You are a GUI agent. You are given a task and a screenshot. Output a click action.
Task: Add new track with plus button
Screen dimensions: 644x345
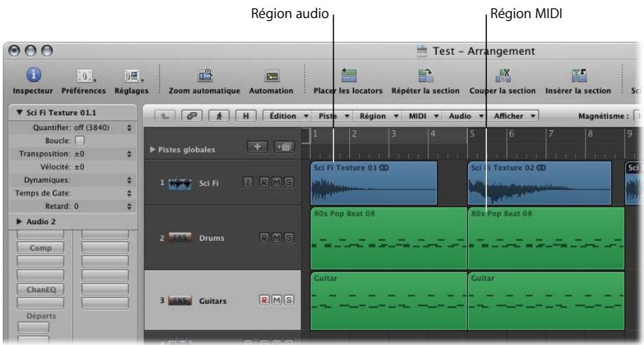(257, 147)
